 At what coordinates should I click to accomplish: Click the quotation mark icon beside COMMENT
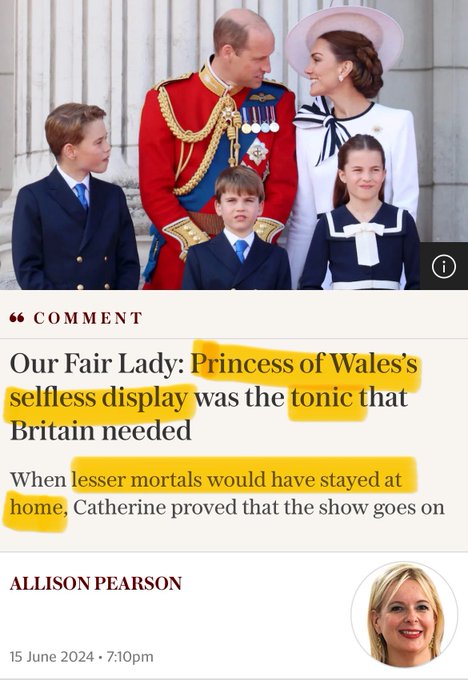[17, 318]
